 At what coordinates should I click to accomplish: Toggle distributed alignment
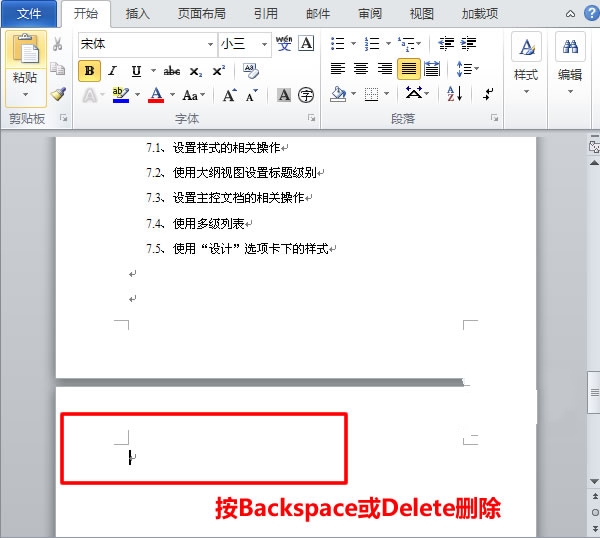coord(432,69)
